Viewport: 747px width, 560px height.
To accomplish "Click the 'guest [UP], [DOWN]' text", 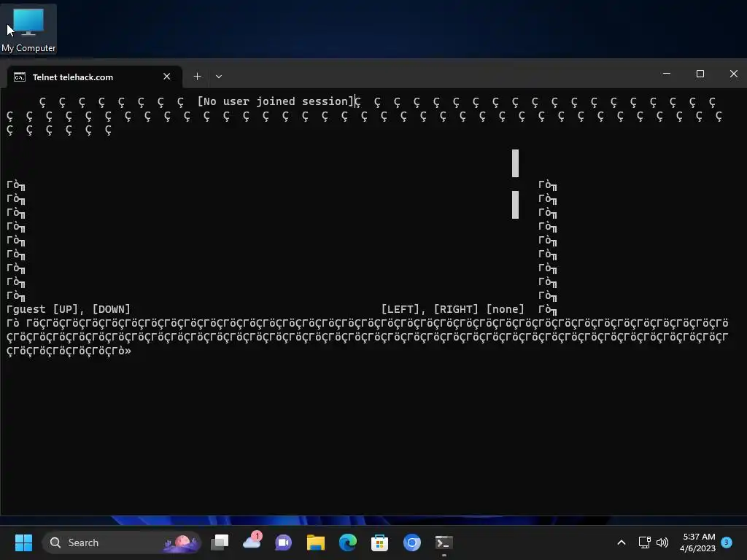I will point(72,309).
